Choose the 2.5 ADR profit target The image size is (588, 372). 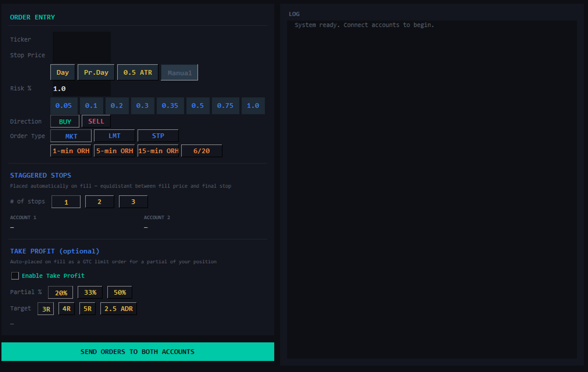(x=119, y=309)
